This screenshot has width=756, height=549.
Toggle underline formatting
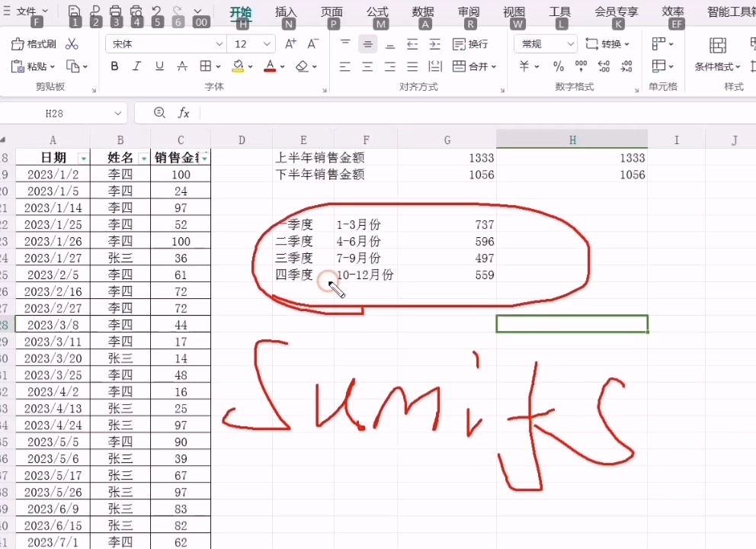[158, 67]
